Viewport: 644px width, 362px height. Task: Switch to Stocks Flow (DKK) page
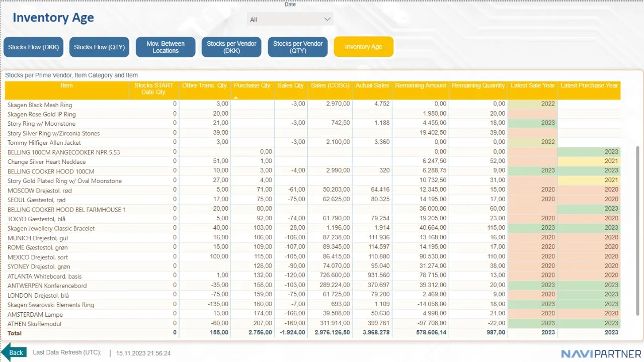pos(34,47)
